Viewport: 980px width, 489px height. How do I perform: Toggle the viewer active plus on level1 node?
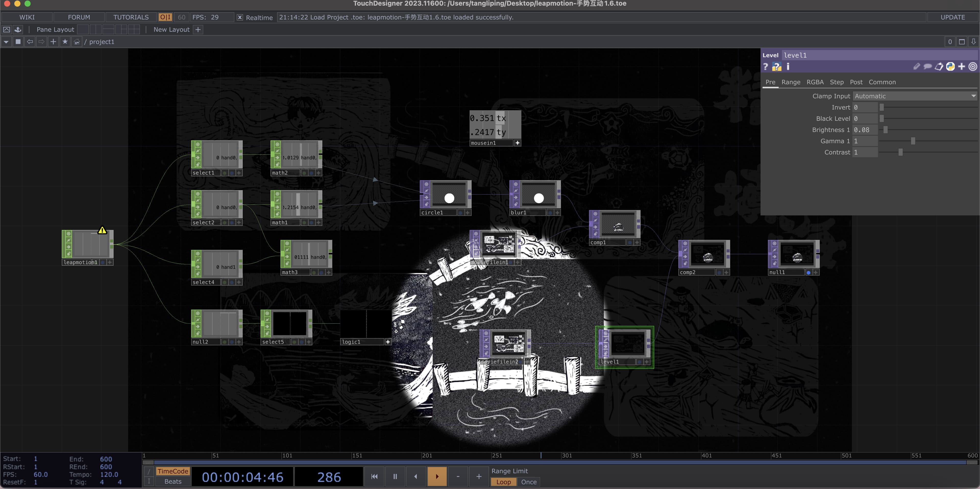pyautogui.click(x=646, y=362)
